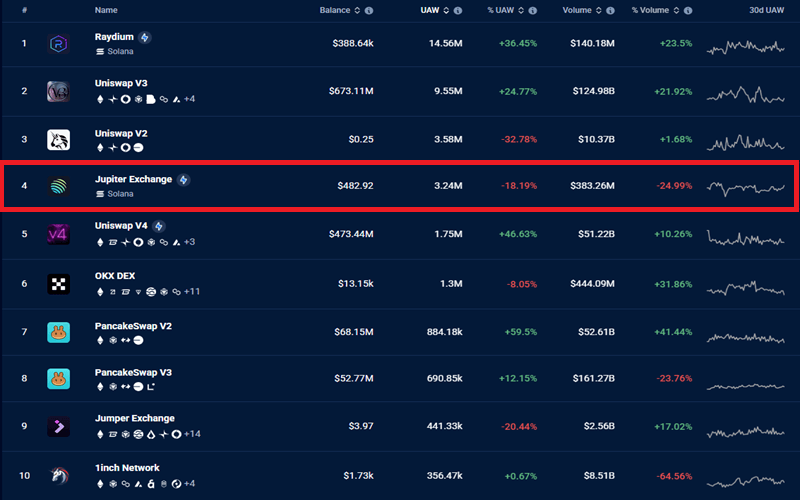Click the % UAW column info icon
800x500 pixels.
click(x=533, y=10)
